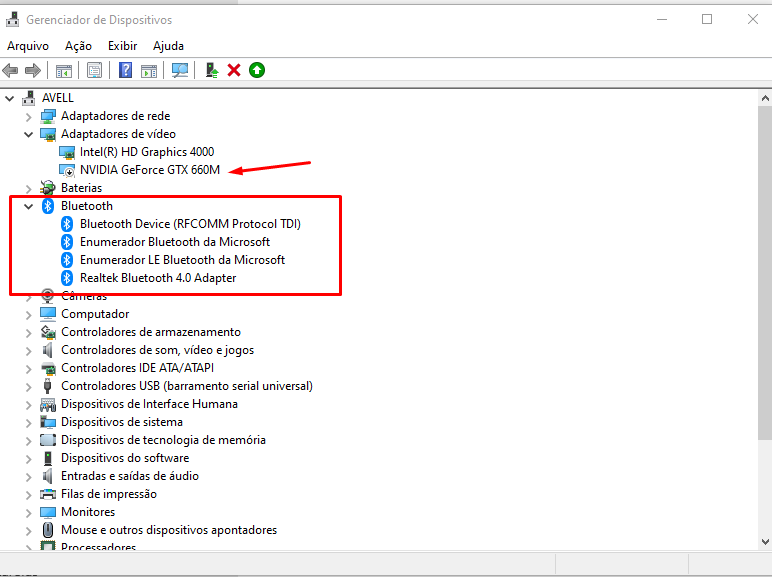Click the Device Manager title bar icon

point(12,20)
